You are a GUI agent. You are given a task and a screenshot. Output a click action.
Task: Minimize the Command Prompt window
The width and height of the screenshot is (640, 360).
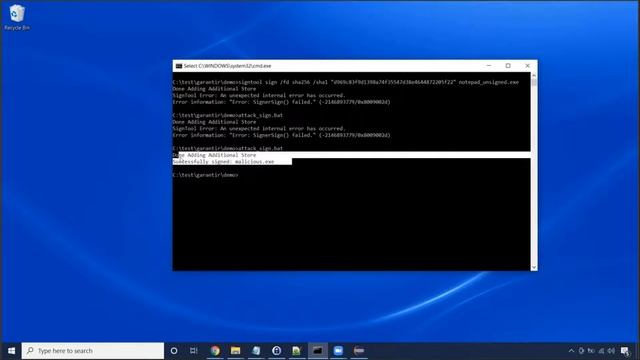tap(489, 66)
